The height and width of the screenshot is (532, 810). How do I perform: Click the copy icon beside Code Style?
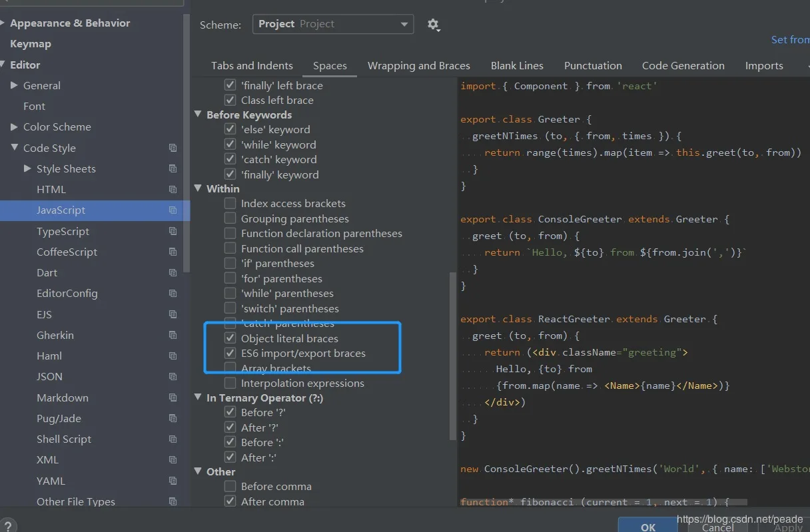pos(173,148)
